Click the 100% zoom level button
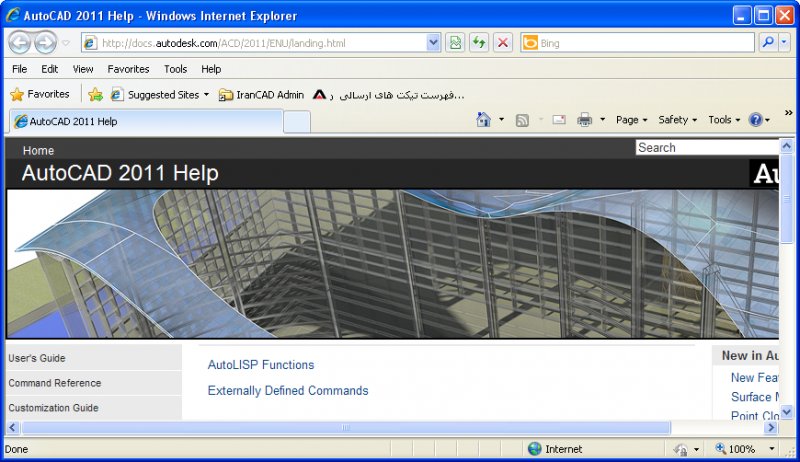 click(x=735, y=449)
